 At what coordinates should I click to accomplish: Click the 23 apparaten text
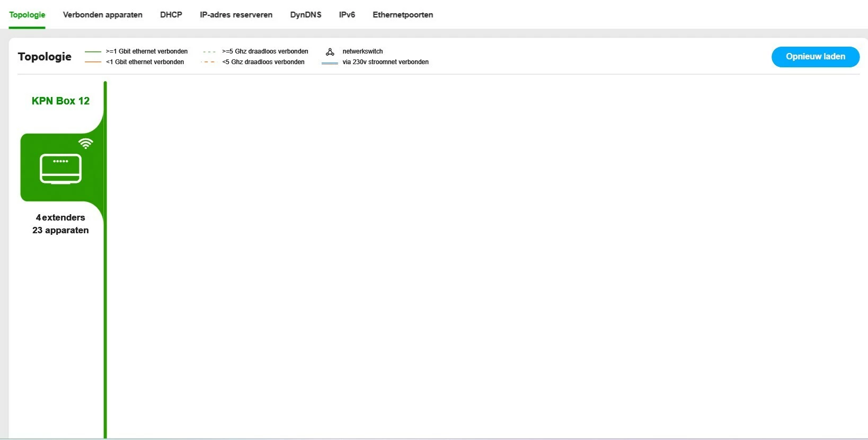tap(60, 230)
